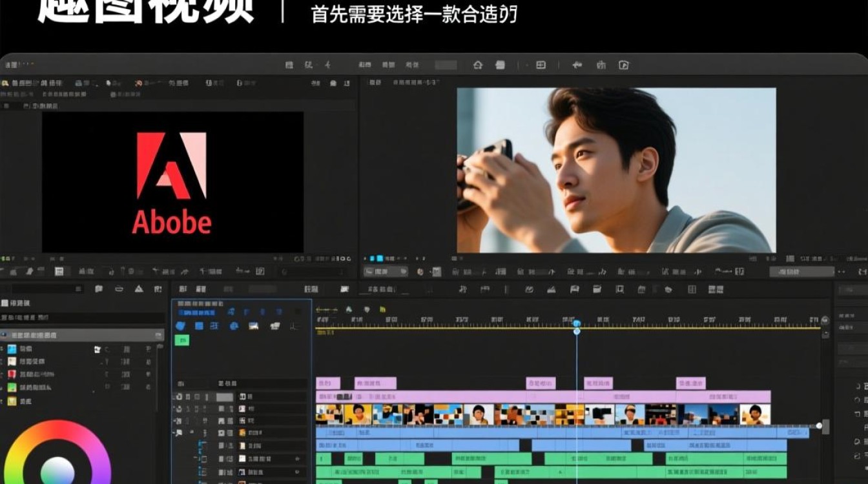Click the mountain-shaped icon in the timeline toolbar
Screen dimensions: 868x484
click(551, 290)
